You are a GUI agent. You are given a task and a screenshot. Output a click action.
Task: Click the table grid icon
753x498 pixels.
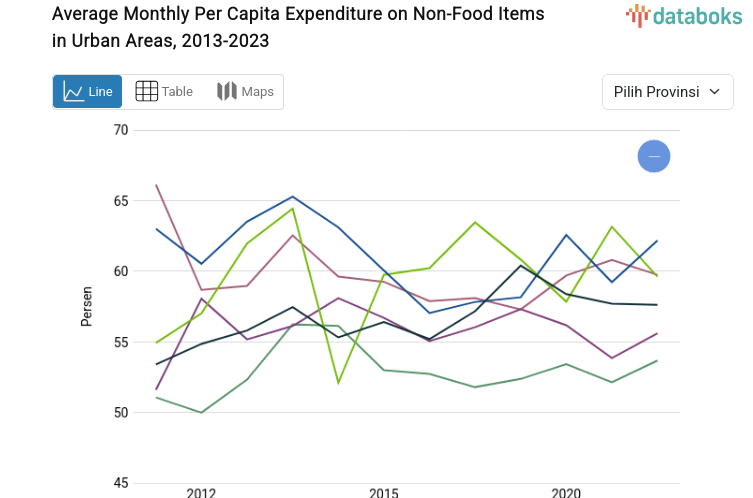pos(146,92)
